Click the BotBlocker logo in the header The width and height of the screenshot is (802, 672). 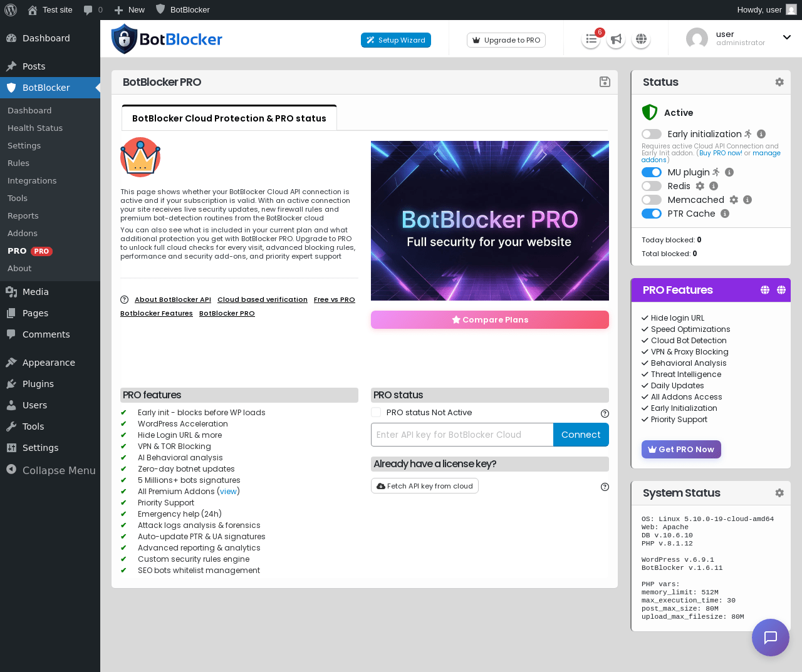[x=167, y=39]
